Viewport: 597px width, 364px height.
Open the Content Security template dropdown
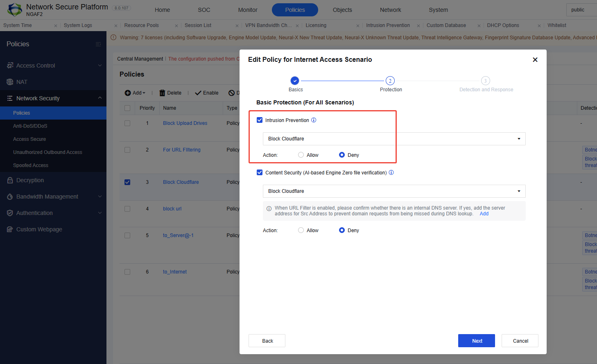[x=394, y=191]
